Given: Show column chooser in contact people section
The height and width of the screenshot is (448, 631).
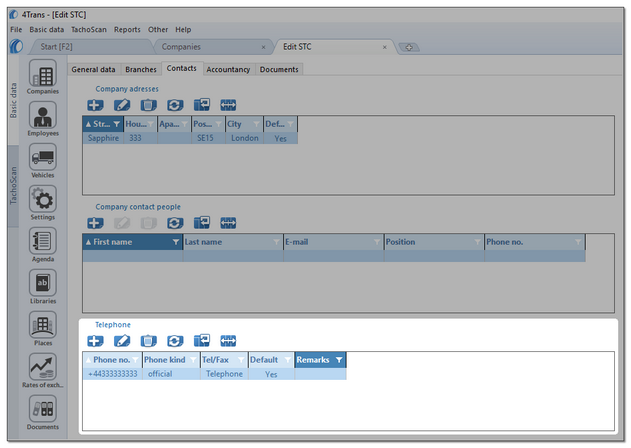Looking at the screenshot, I should pos(202,223).
